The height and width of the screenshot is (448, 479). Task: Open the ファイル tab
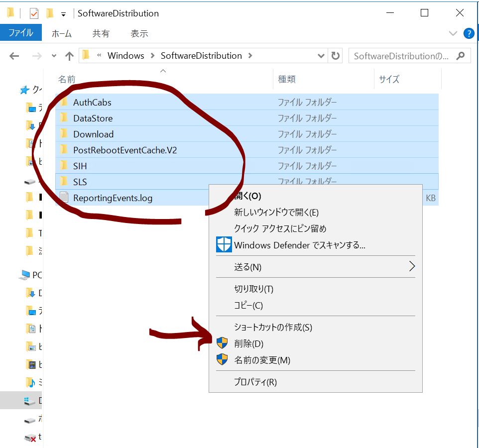click(21, 33)
